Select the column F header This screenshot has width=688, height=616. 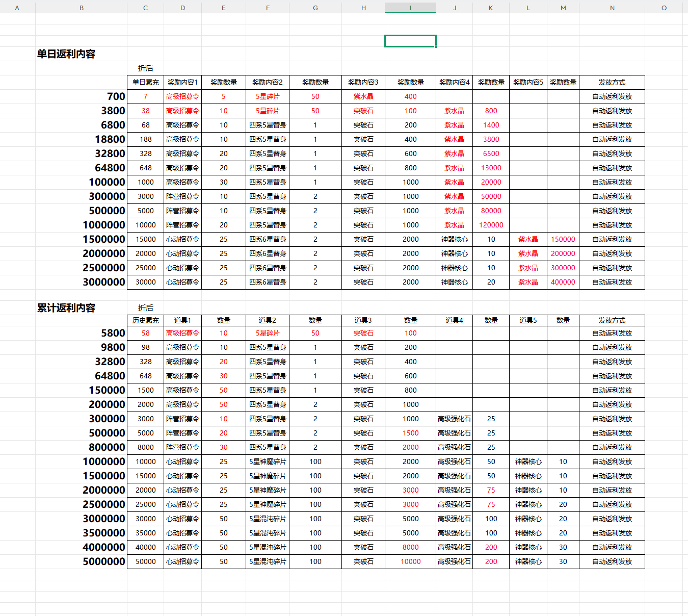pos(268,8)
